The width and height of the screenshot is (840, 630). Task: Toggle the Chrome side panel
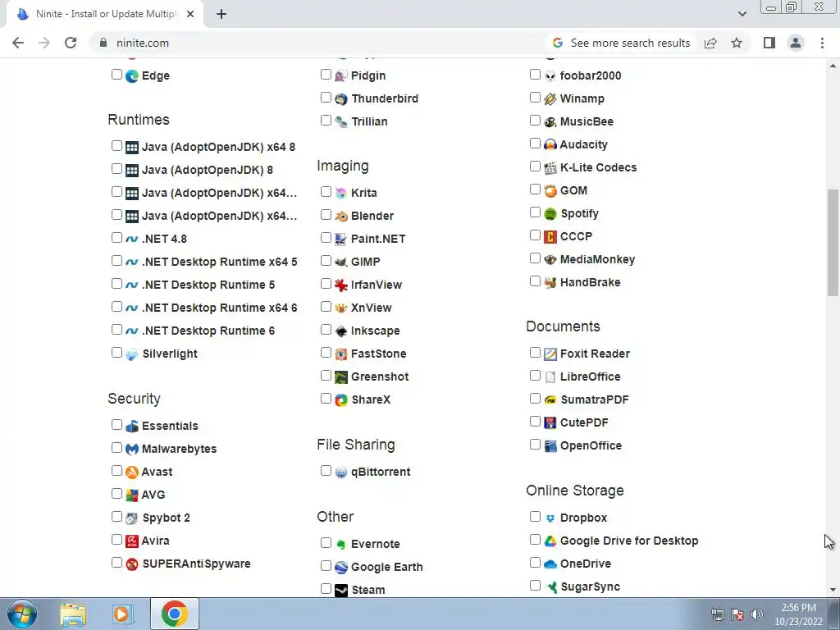pos(769,43)
